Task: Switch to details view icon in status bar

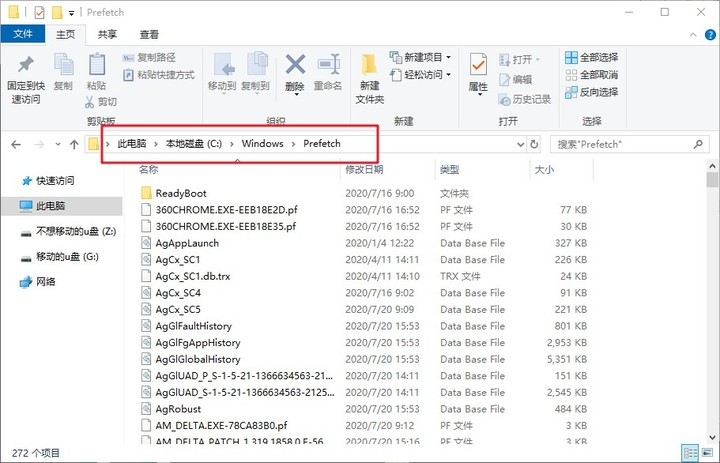Action: pos(690,453)
